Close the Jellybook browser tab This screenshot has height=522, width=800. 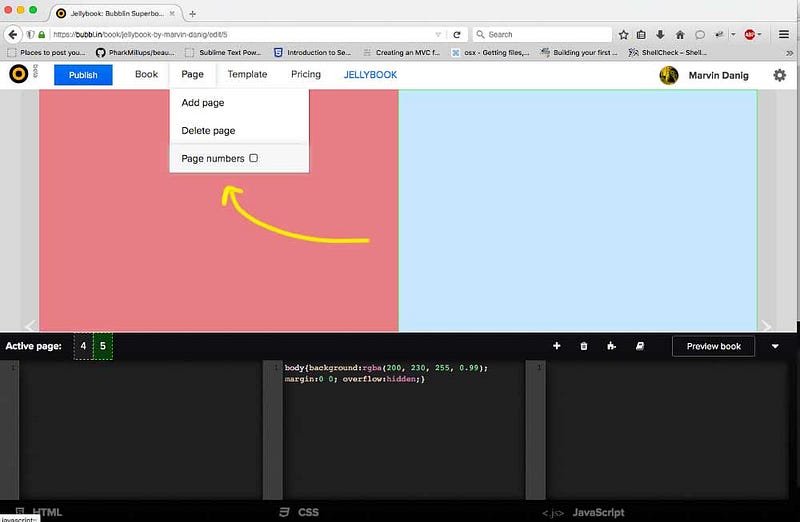[172, 14]
